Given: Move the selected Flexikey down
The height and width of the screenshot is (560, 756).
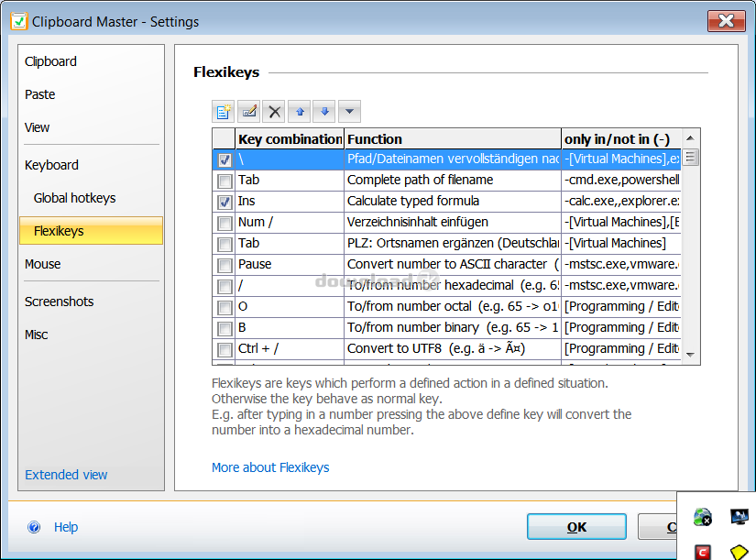Looking at the screenshot, I should click(x=324, y=112).
